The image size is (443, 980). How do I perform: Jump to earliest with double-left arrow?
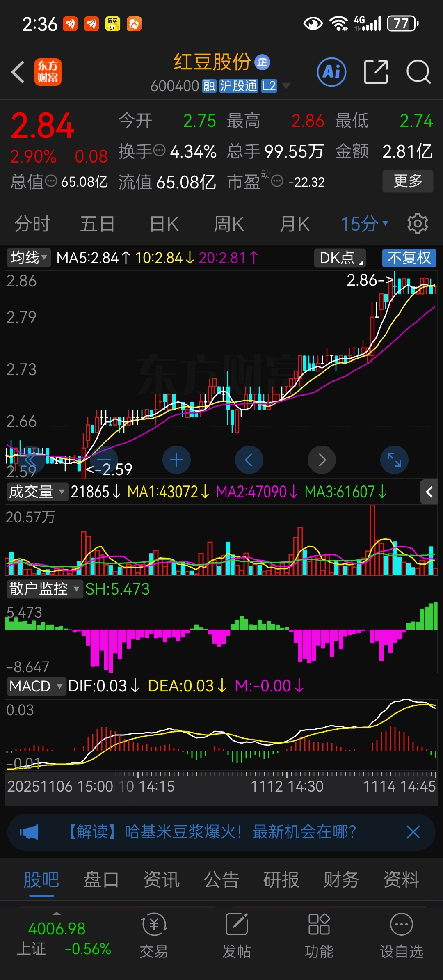31,460
